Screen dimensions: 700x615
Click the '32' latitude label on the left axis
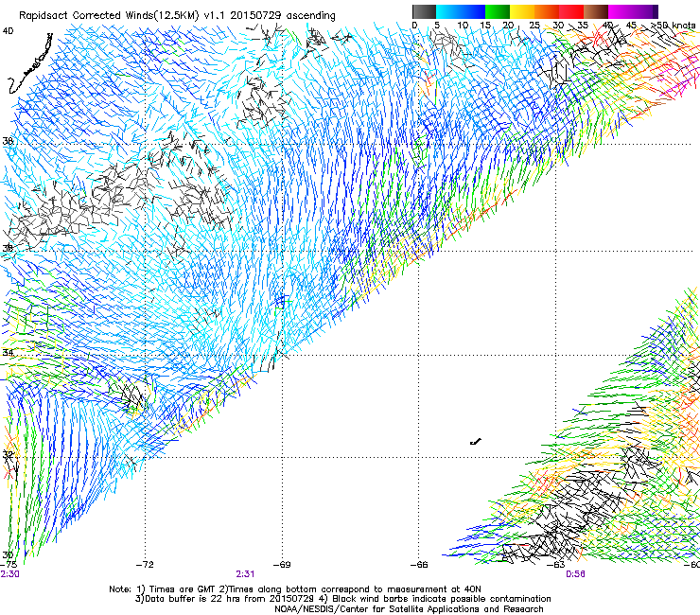8,454
